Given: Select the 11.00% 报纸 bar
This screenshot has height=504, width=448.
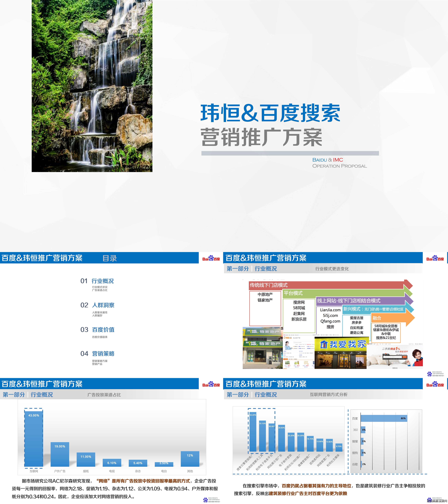Looking at the screenshot, I should pos(86,459).
